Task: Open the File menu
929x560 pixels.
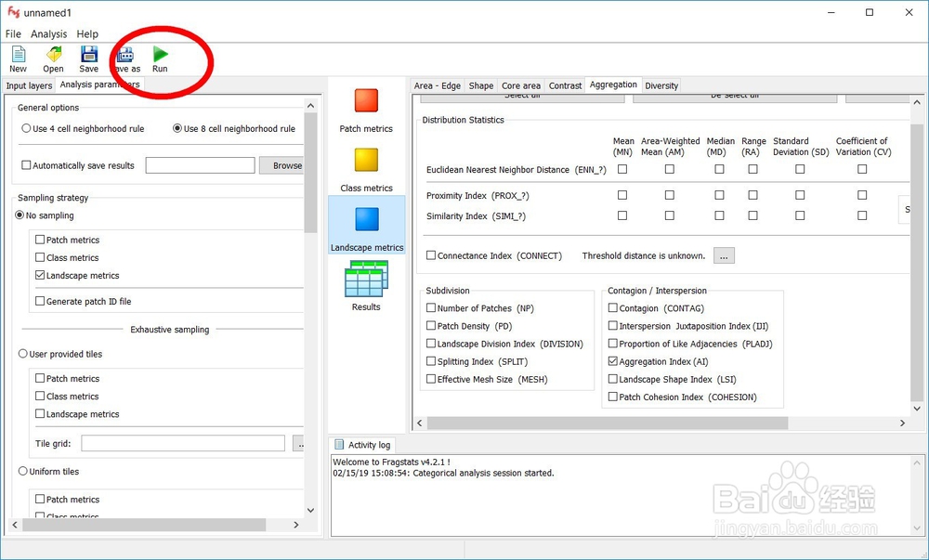Action: pyautogui.click(x=13, y=33)
